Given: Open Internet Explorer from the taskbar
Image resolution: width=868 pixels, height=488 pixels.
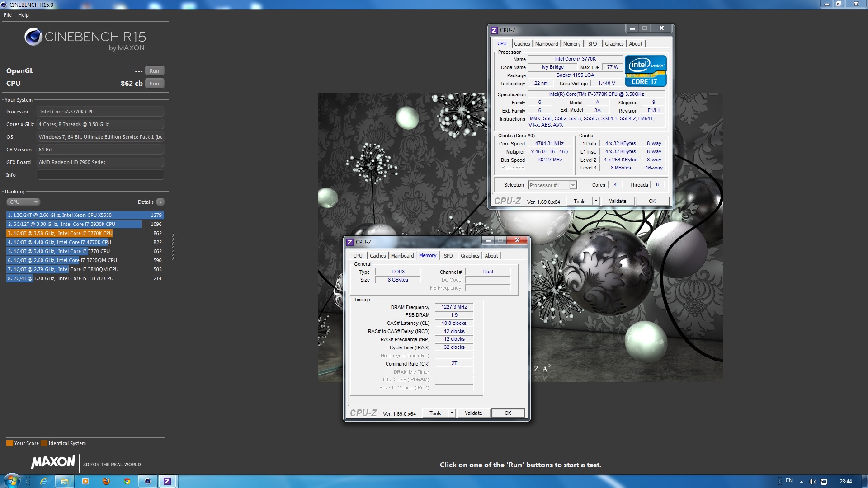Looking at the screenshot, I should tap(44, 481).
